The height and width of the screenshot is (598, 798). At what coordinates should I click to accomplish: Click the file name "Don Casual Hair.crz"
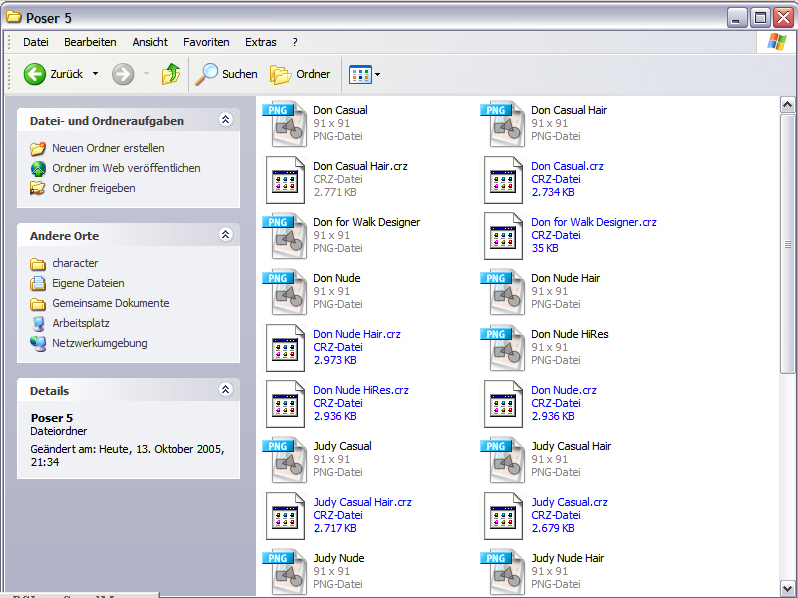(x=360, y=166)
